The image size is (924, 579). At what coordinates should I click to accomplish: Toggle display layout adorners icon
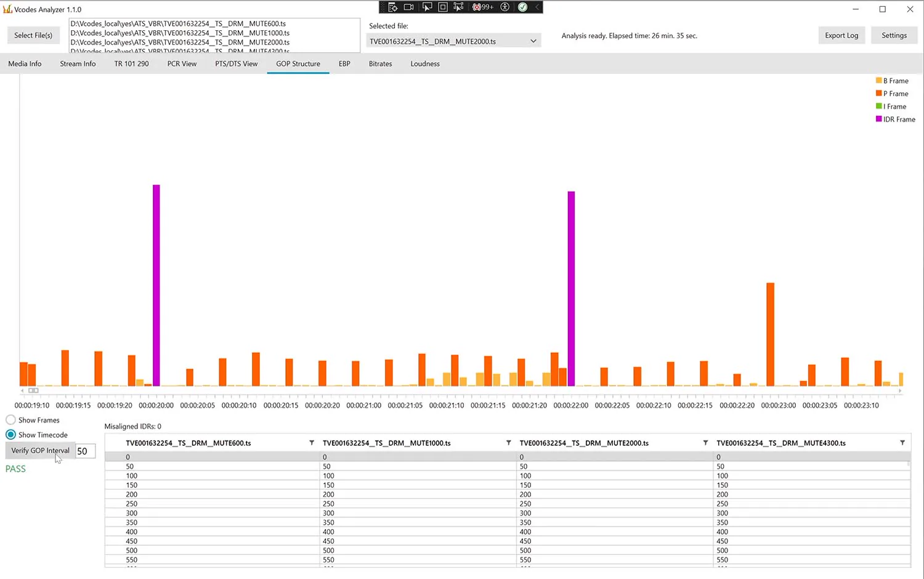442,7
